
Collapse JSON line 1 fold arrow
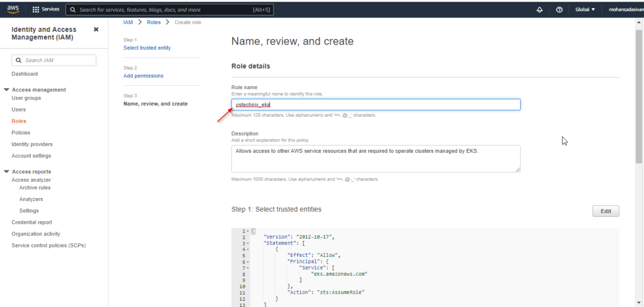pyautogui.click(x=247, y=231)
